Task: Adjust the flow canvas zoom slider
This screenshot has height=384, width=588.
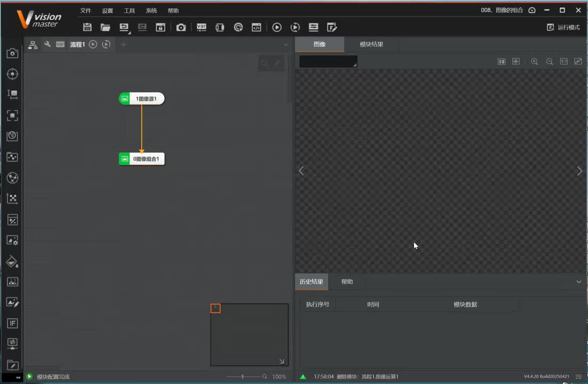Action: (x=243, y=377)
